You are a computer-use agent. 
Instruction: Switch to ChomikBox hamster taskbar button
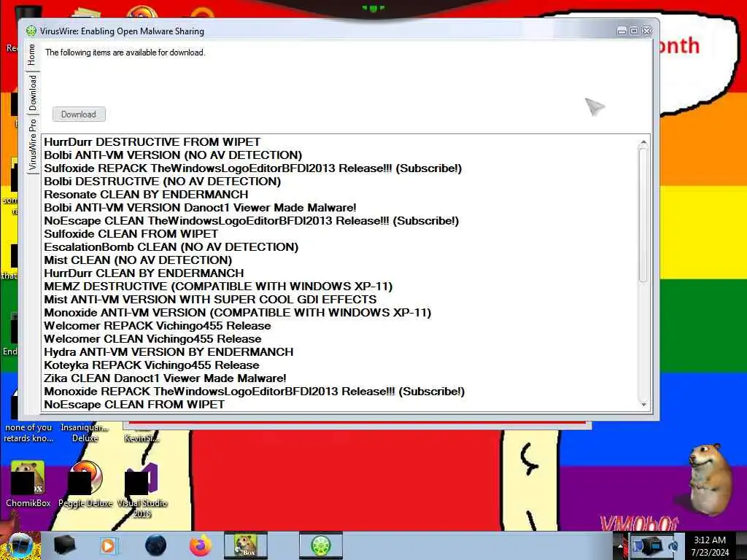246,545
